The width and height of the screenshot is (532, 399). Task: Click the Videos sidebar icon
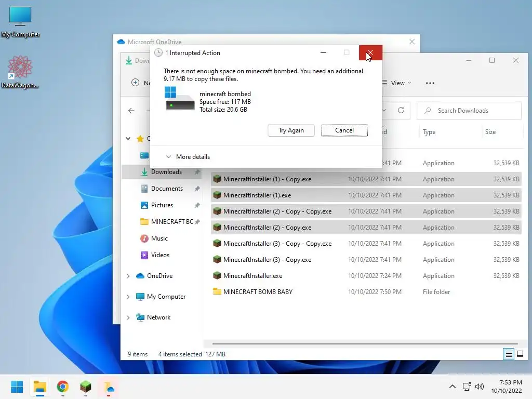[144, 255]
